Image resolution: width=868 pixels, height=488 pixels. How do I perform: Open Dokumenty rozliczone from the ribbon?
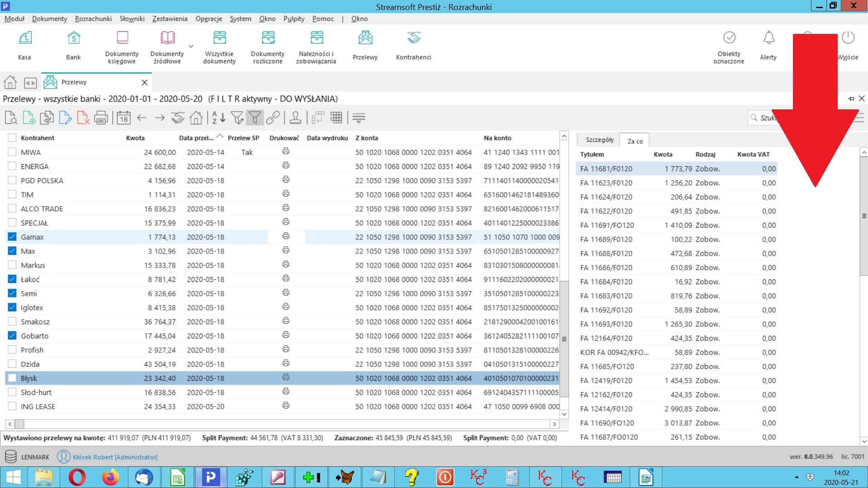[x=268, y=47]
